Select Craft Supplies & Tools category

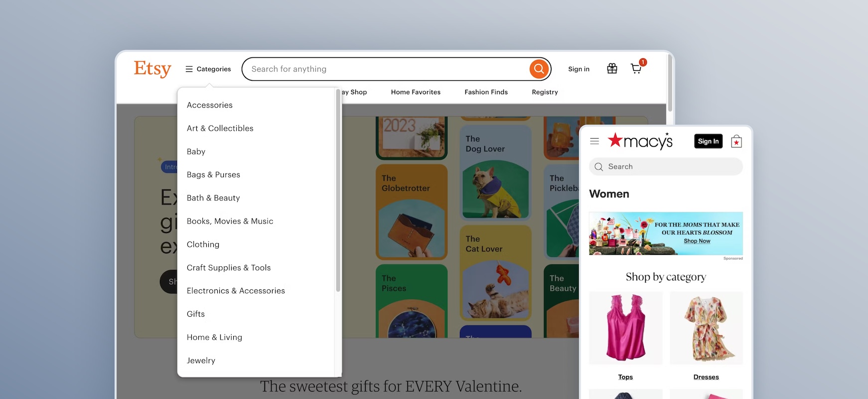tap(229, 268)
